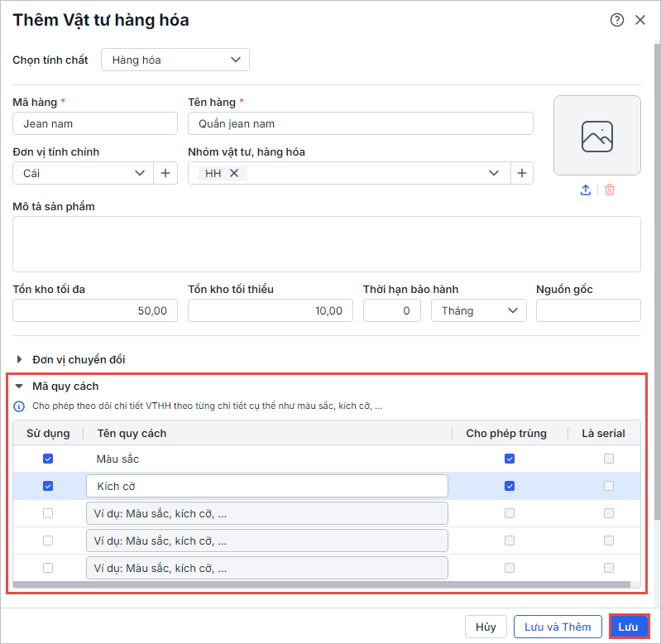Expand the Đơn vị chuyển đổi section

pyautogui.click(x=20, y=360)
